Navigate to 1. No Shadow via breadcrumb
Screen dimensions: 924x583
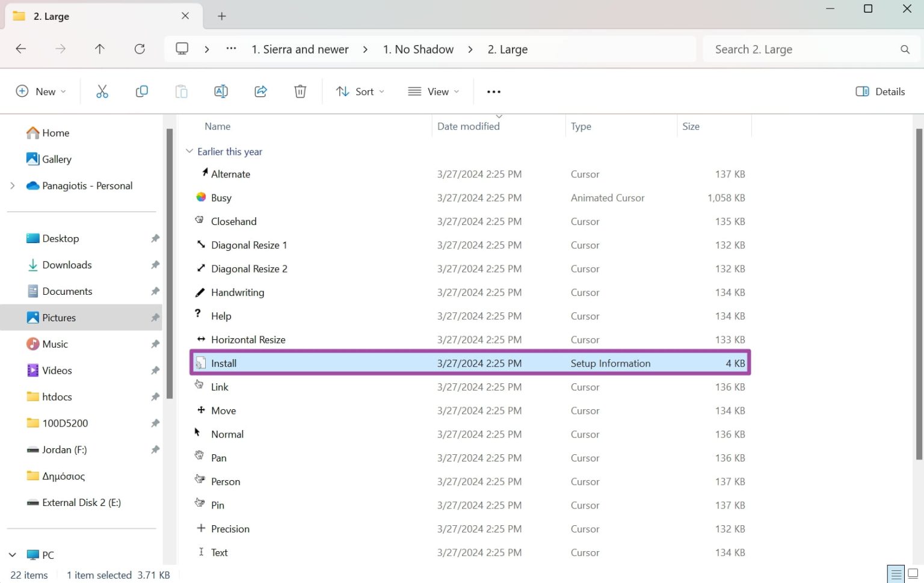click(x=418, y=49)
